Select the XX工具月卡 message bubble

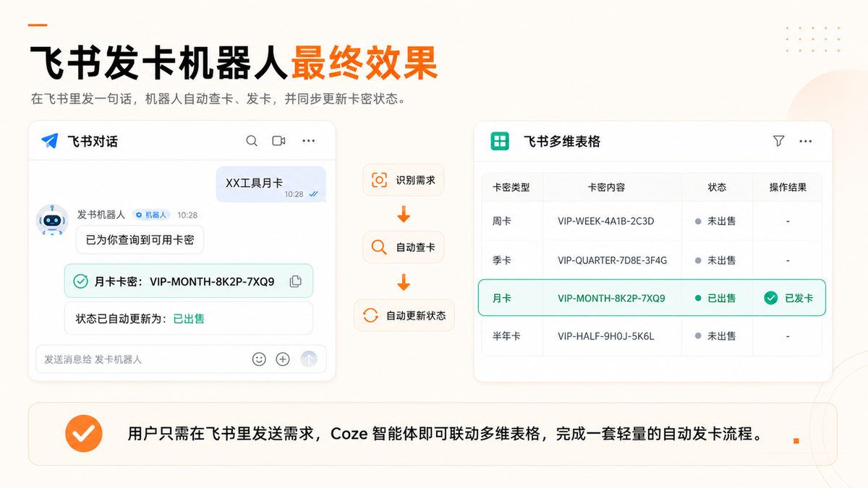(271, 184)
